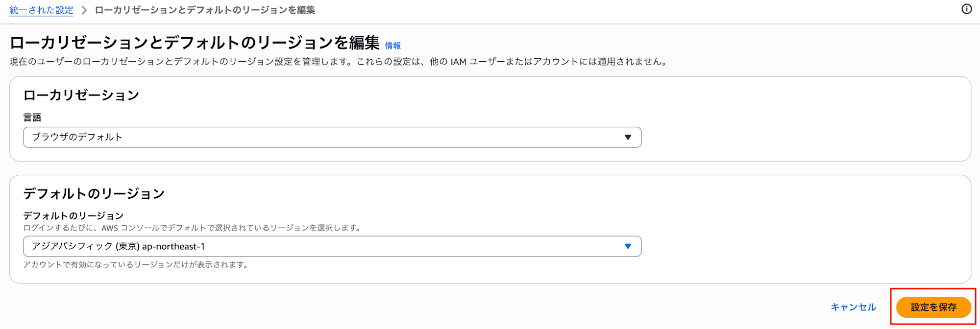Click the blue arrow on the region selector
Viewport: 980px width, 329px height.
point(628,246)
